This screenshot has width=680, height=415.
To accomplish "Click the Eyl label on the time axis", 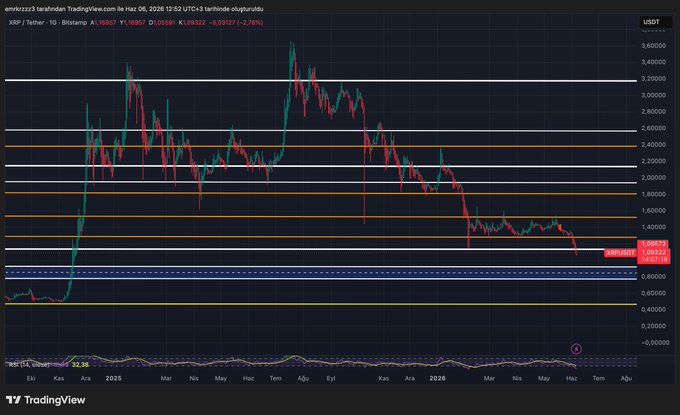I will coord(331,378).
